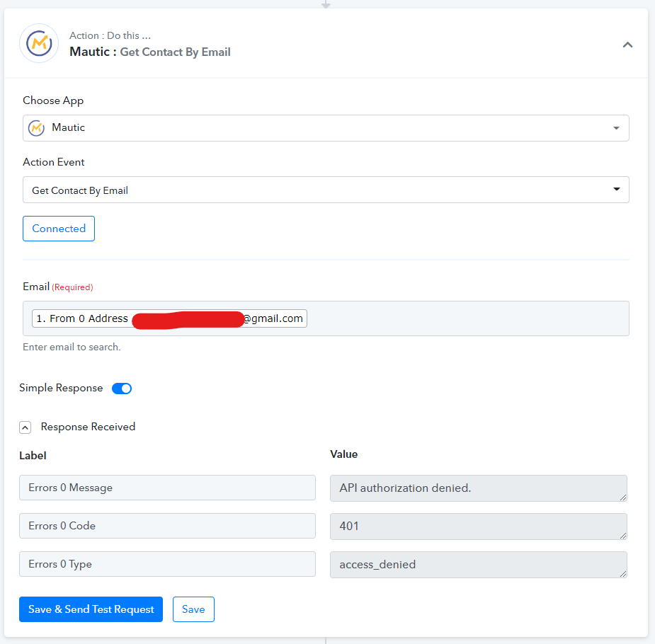The image size is (655, 644).
Task: Click the Mautic : Get Contact By Email title
Action: [150, 52]
